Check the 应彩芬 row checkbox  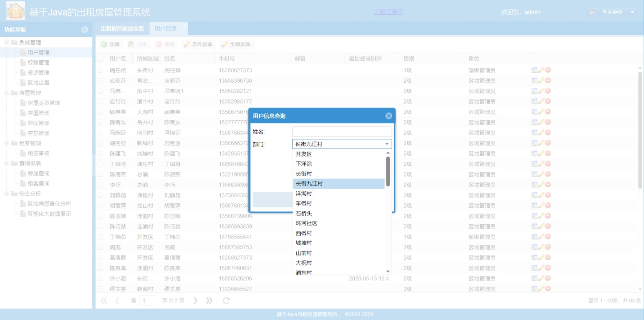coord(100,80)
